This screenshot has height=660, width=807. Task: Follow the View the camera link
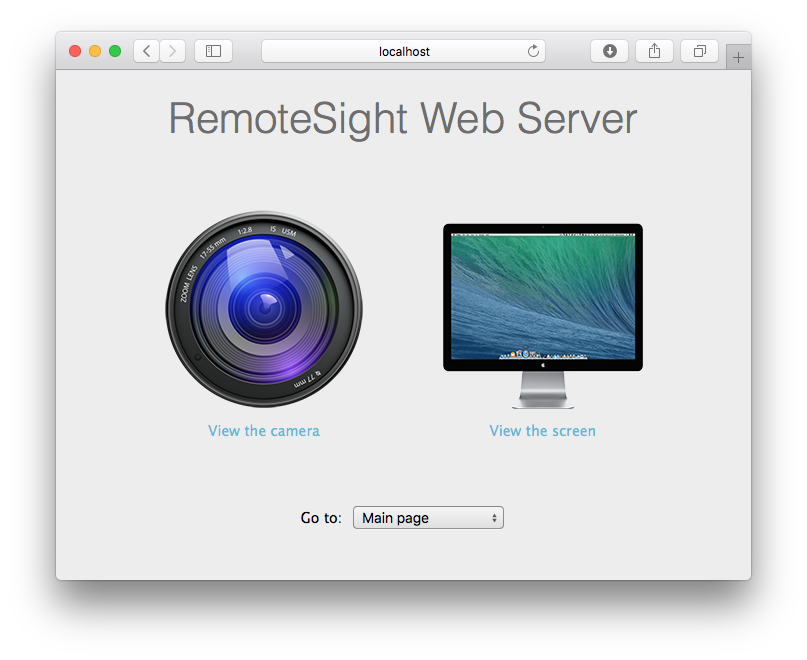click(263, 430)
